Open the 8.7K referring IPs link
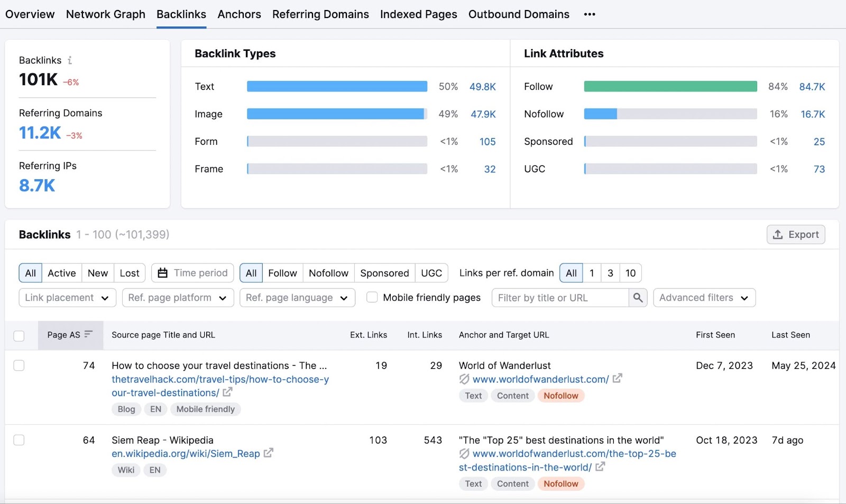Viewport: 846px width, 504px height. [x=37, y=185]
